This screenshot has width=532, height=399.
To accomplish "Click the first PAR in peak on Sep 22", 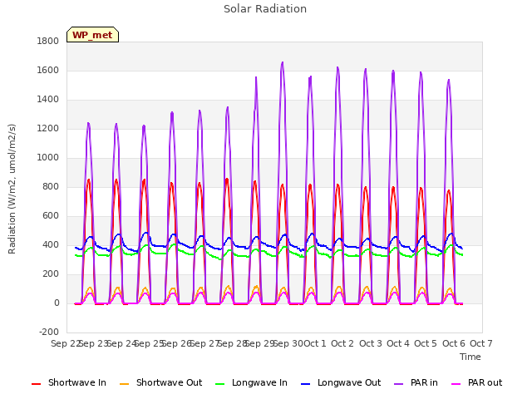I will pyautogui.click(x=88, y=124).
